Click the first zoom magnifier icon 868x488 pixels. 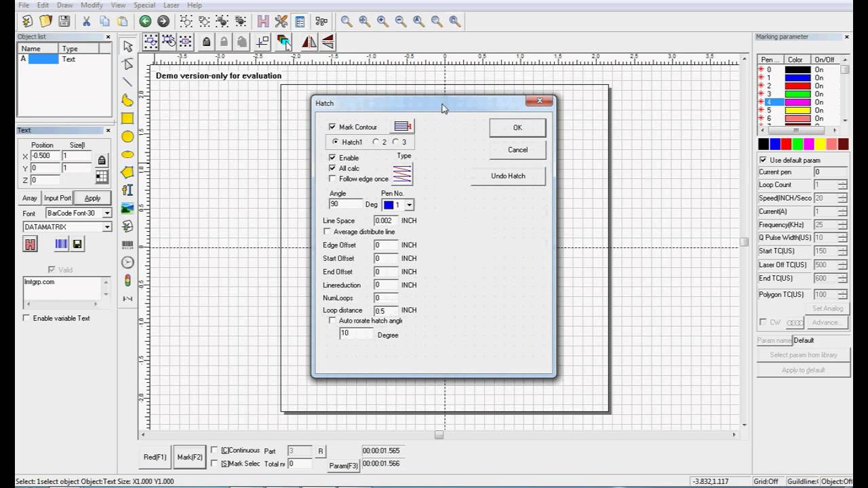click(347, 22)
